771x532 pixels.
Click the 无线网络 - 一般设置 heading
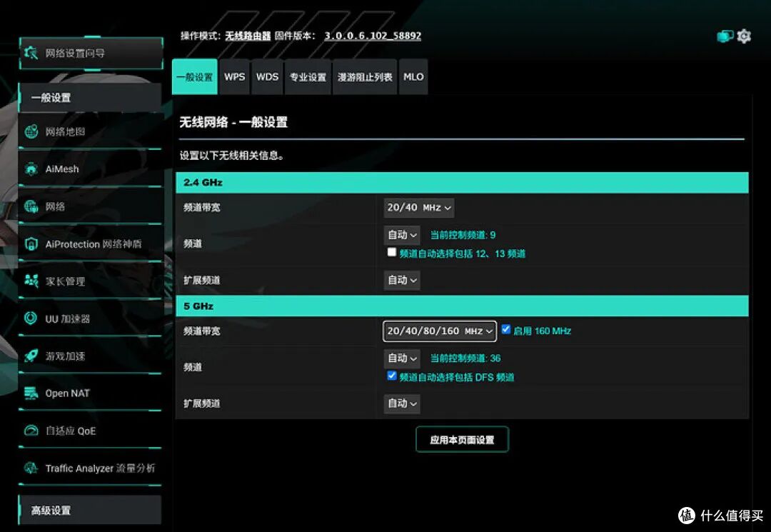click(233, 122)
